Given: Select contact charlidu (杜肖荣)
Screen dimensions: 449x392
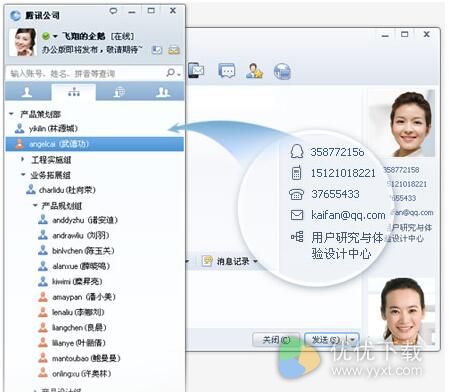Looking at the screenshot, I should tap(67, 190).
